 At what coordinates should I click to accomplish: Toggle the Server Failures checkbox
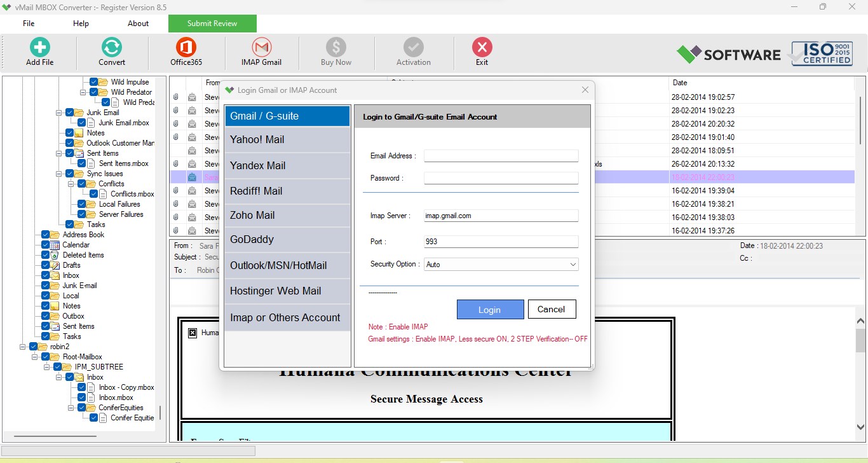81,214
